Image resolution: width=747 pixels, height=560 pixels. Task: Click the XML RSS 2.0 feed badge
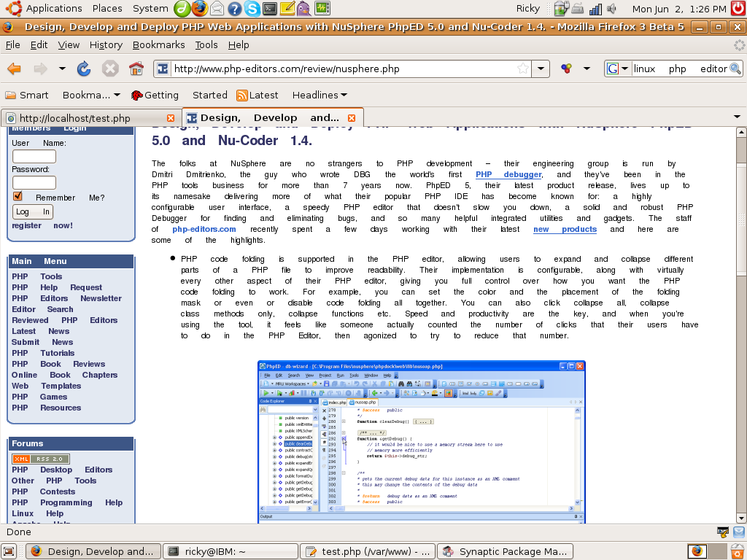click(41, 459)
